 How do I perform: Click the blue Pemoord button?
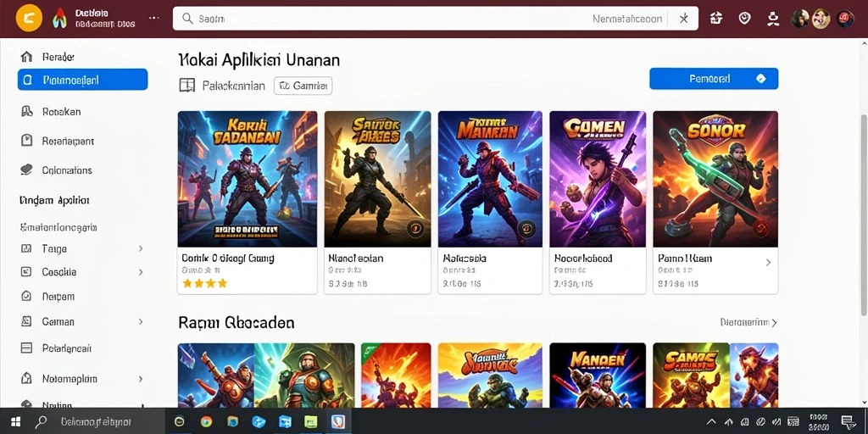tap(714, 79)
